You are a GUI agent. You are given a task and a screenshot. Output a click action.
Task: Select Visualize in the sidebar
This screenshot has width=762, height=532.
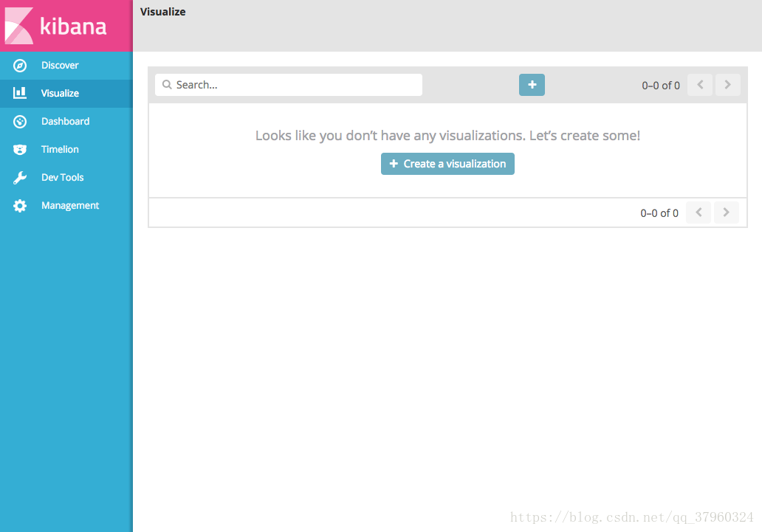pyautogui.click(x=66, y=93)
